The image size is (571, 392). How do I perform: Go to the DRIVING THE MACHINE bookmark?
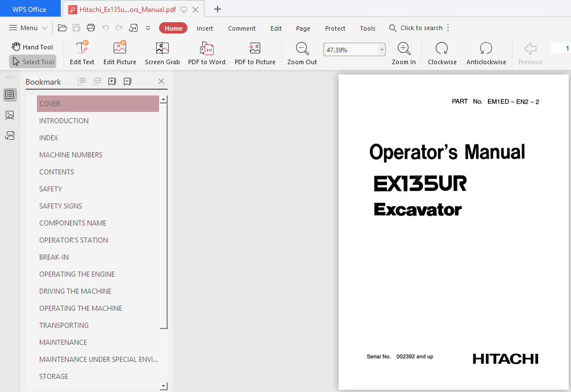[x=76, y=291]
